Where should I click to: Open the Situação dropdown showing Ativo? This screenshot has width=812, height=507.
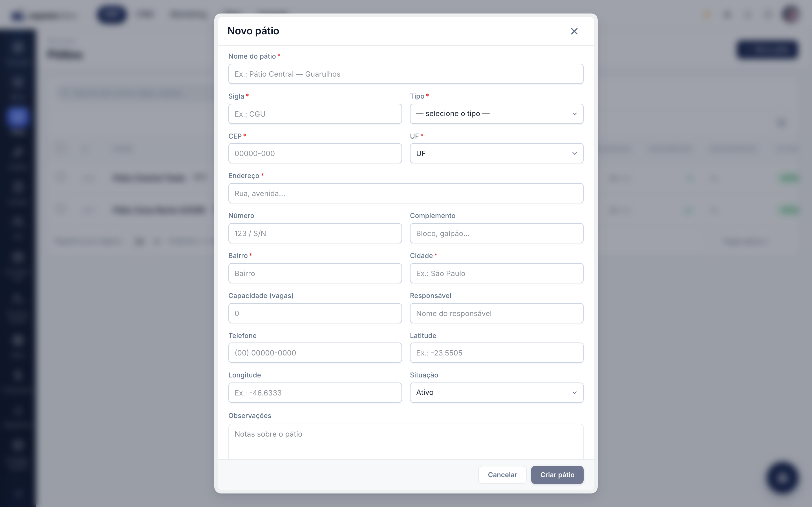point(496,392)
